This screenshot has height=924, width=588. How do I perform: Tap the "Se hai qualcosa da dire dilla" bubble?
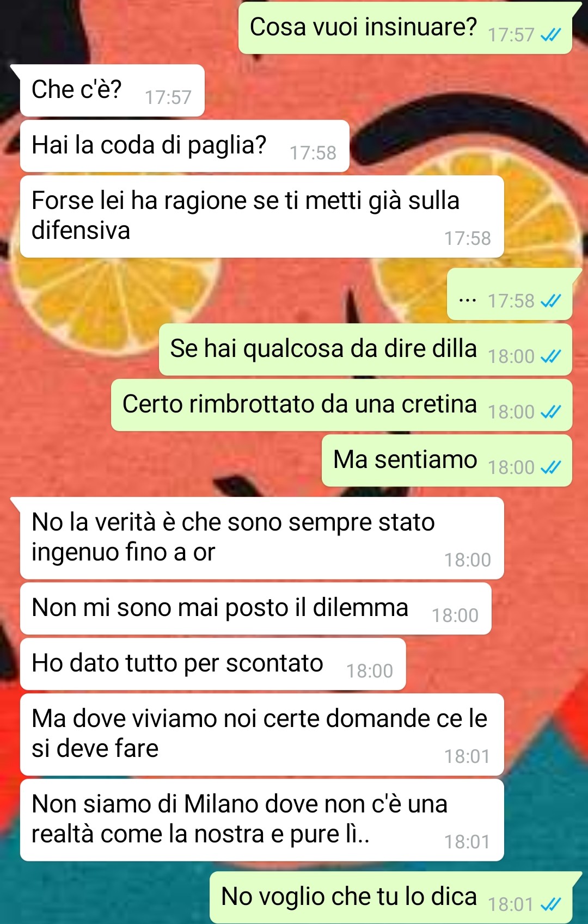[x=365, y=349]
